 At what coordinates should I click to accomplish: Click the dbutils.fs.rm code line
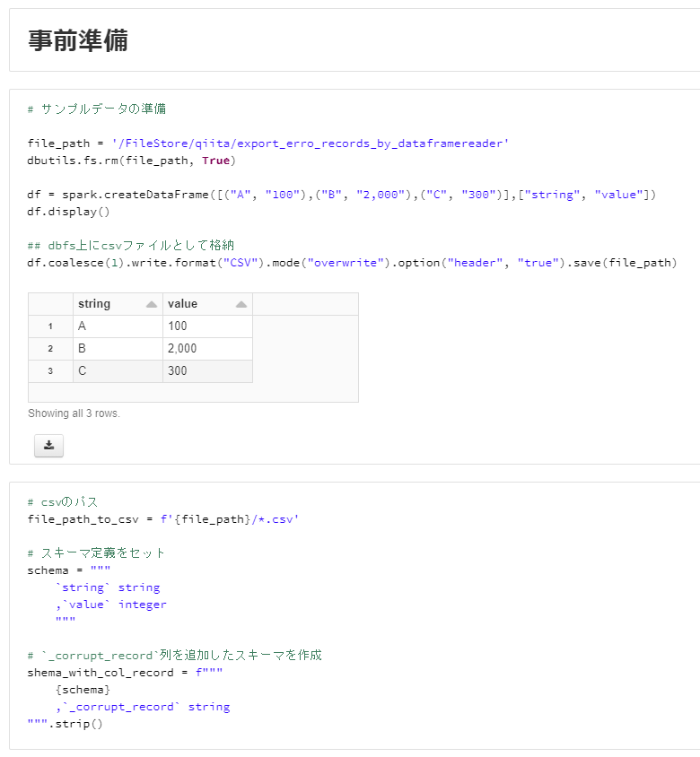(131, 161)
